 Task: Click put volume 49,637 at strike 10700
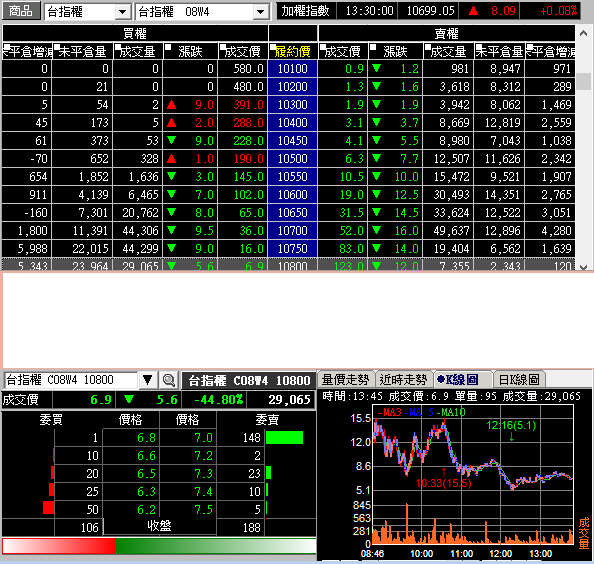pyautogui.click(x=449, y=231)
